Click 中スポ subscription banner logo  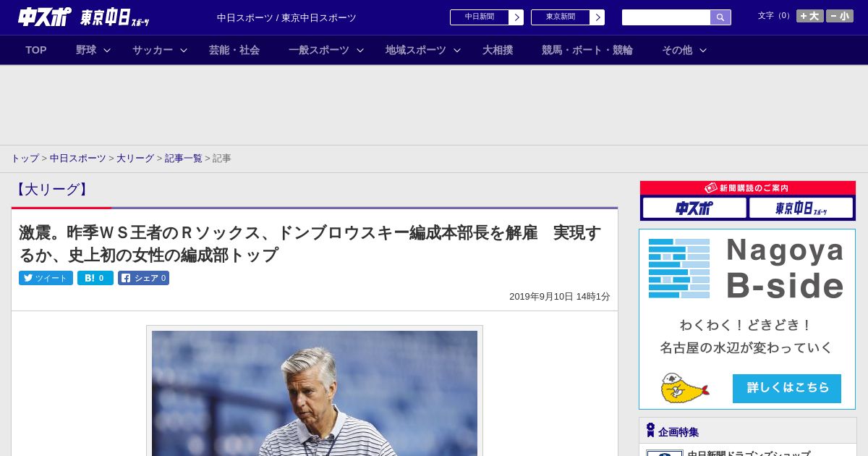click(694, 208)
